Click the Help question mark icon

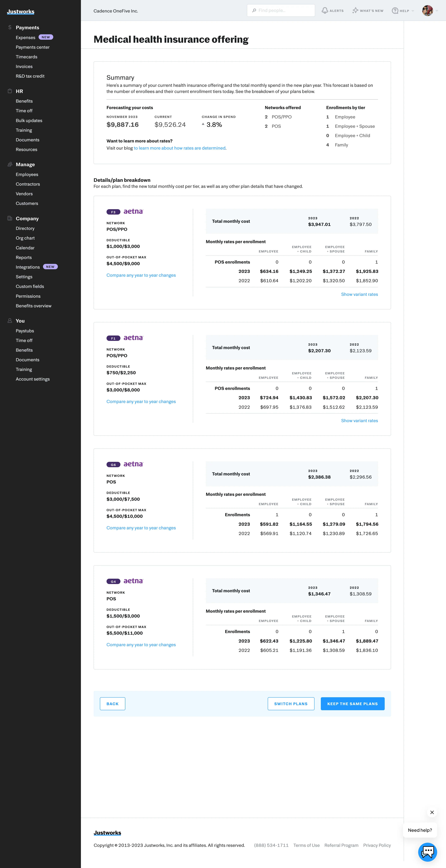[395, 10]
